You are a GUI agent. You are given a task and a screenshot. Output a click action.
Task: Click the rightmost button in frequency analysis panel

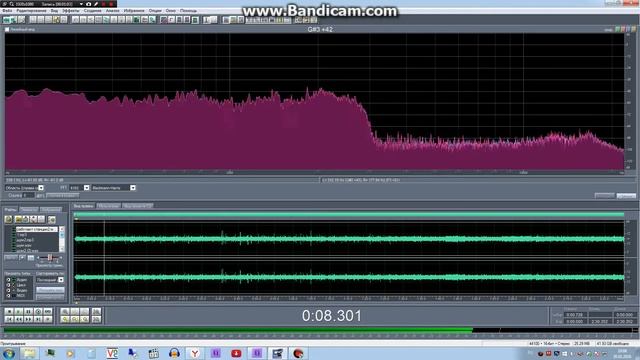626,196
